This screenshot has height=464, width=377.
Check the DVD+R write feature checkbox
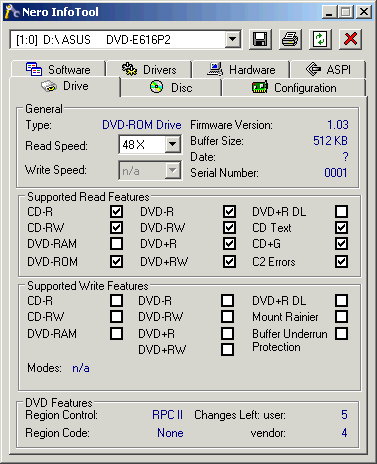227,334
